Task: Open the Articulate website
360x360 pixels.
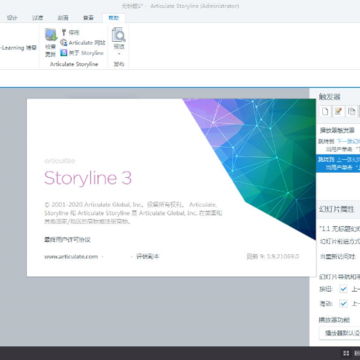Action: coord(83,43)
